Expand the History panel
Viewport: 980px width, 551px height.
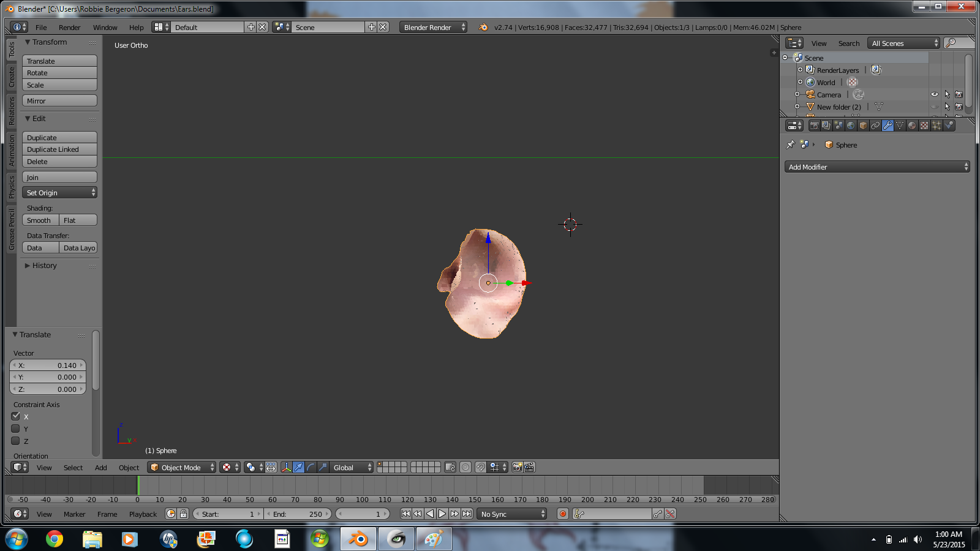point(40,265)
